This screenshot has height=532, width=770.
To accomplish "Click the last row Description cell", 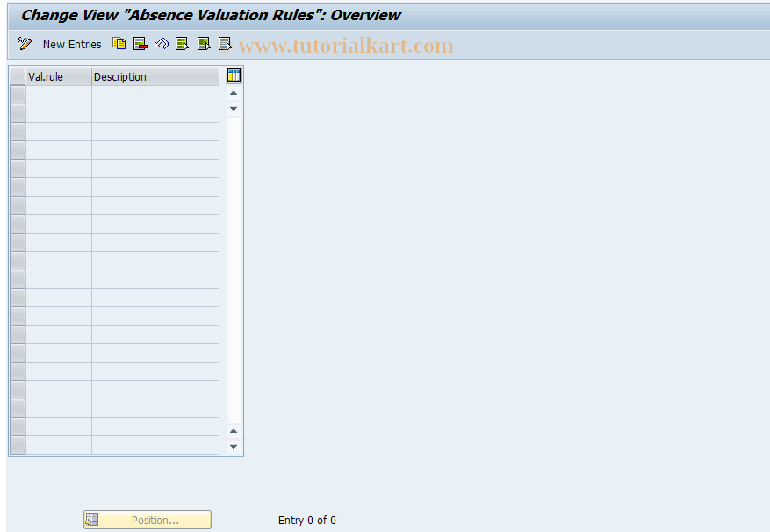I will click(x=155, y=445).
